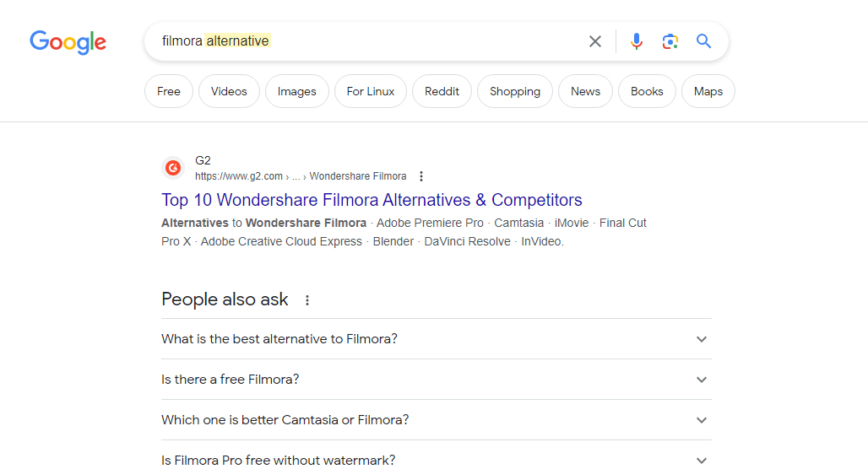This screenshot has height=469, width=868.
Task: Click the blue magnifier search icon
Action: pos(703,41)
